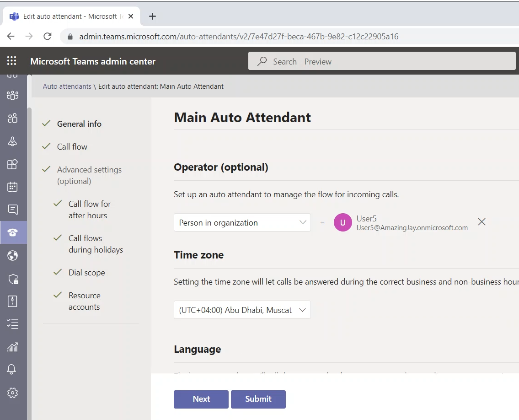This screenshot has height=420, width=519.
Task: Open Call flow for after hours step
Action: pyautogui.click(x=89, y=210)
